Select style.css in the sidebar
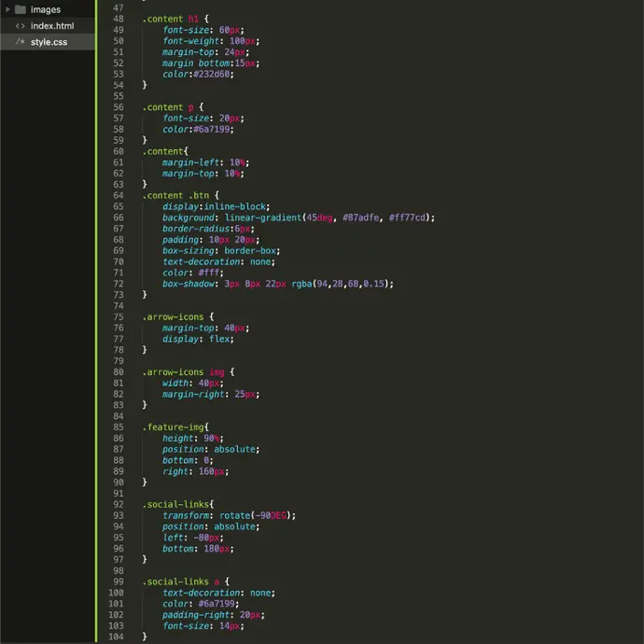Image resolution: width=644 pixels, height=644 pixels. [x=49, y=42]
